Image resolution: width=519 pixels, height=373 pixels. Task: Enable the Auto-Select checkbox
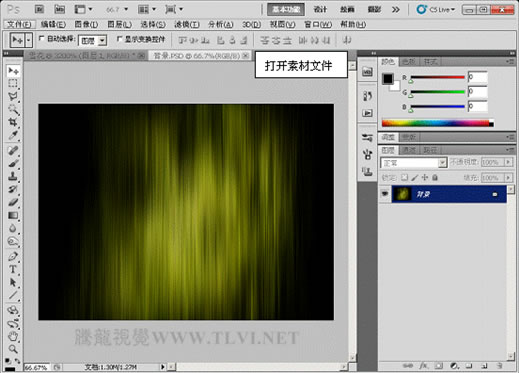[41, 39]
